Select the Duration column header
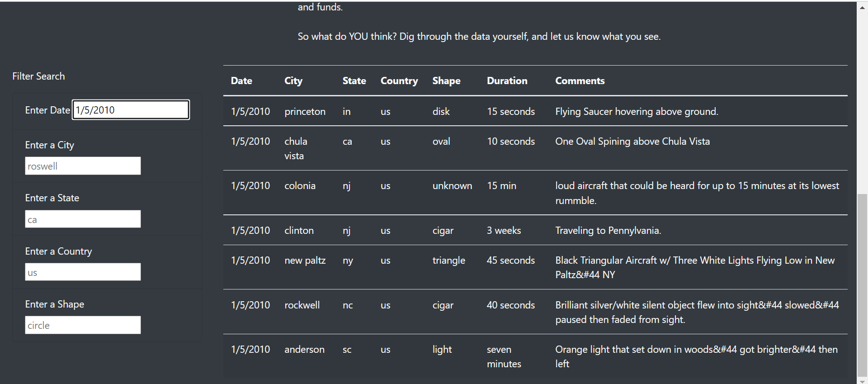This screenshot has height=384, width=868. [x=507, y=81]
